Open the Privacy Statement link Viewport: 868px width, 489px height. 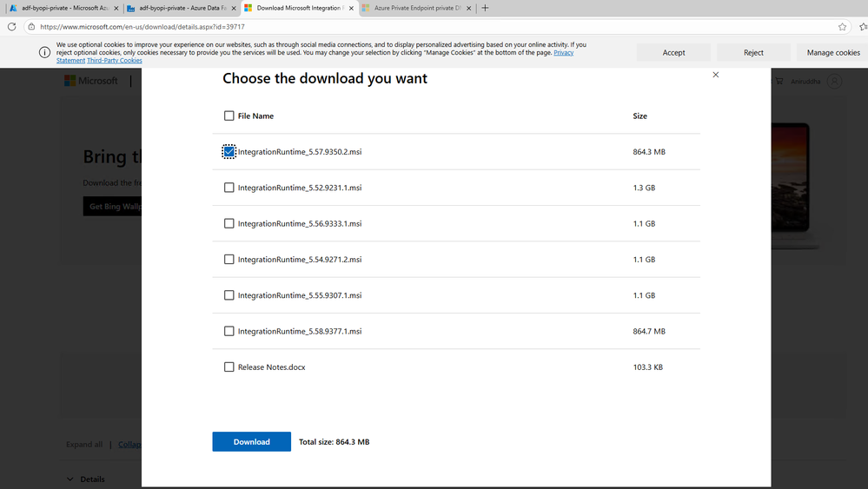pyautogui.click(x=564, y=53)
